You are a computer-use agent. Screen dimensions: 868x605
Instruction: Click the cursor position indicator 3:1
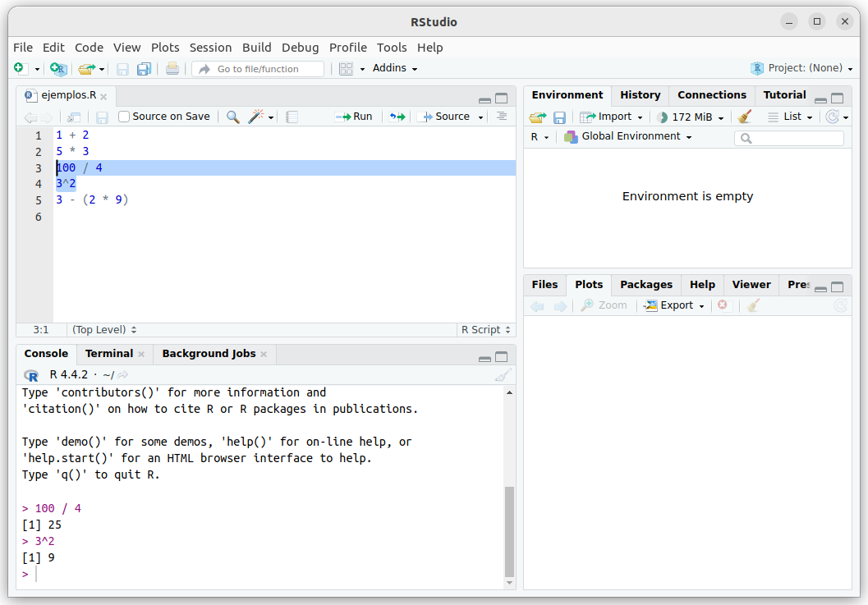tap(41, 330)
